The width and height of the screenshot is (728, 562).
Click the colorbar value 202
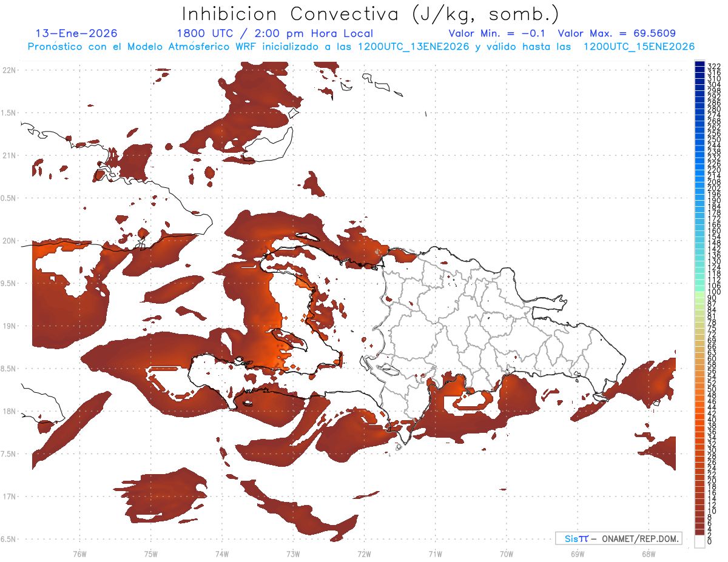coord(713,188)
